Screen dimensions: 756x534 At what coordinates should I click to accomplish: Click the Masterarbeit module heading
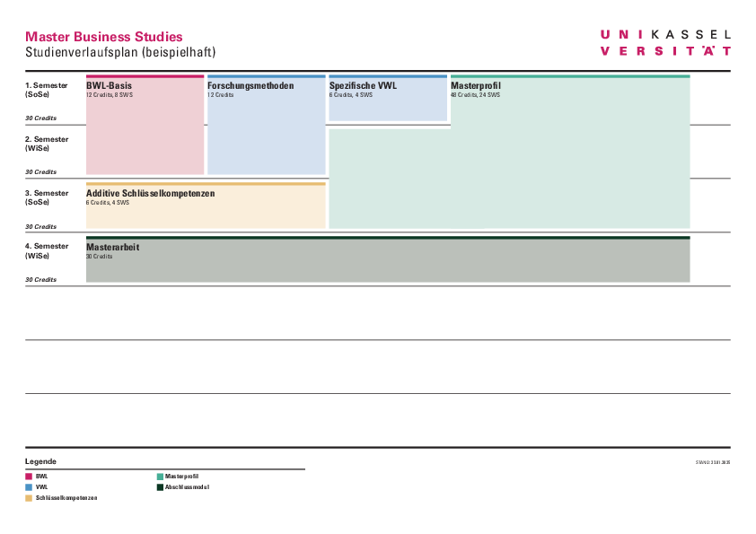click(x=112, y=247)
